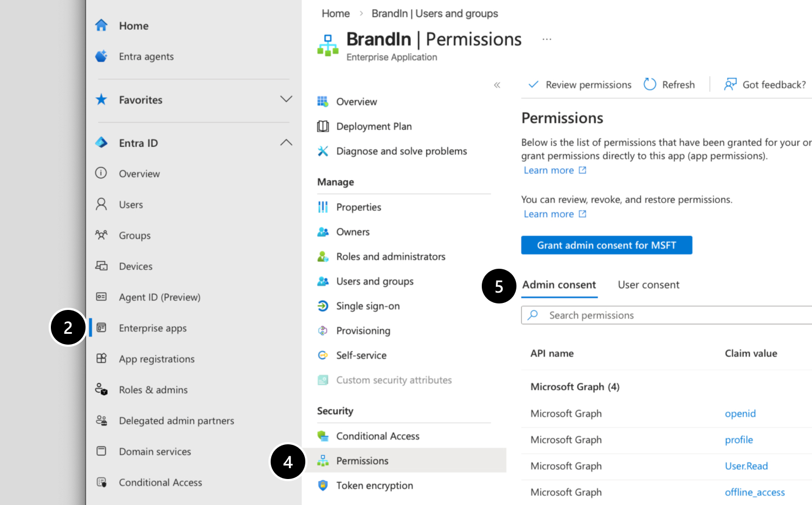This screenshot has width=812, height=505.
Task: Click the Claim value column header
Action: (x=751, y=354)
